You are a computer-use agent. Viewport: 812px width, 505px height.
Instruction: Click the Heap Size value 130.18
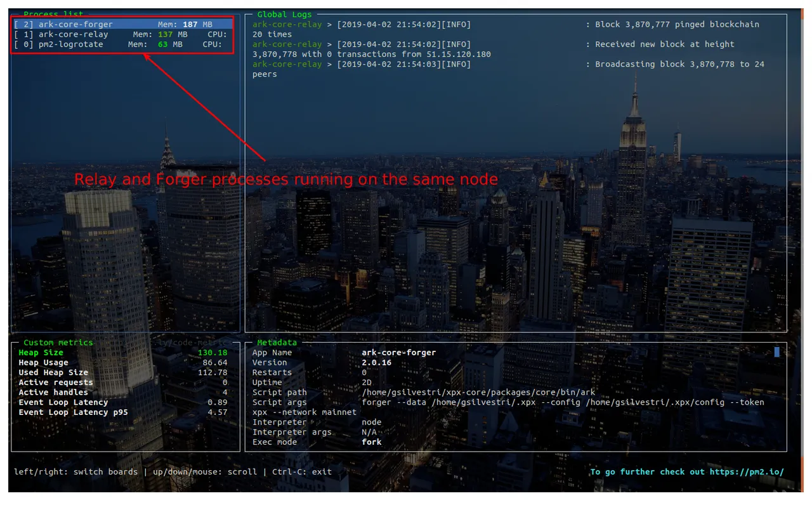coord(213,353)
